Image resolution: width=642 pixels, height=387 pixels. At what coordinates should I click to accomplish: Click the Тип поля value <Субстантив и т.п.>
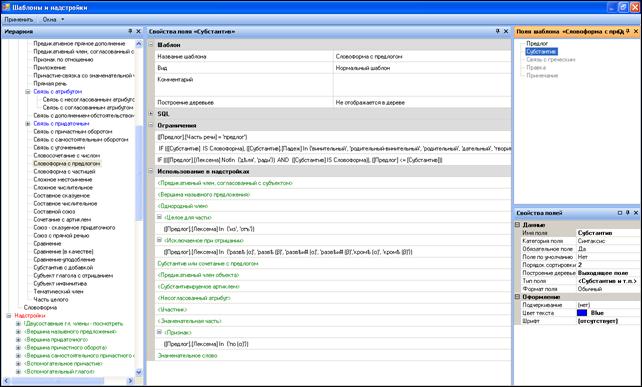607,281
